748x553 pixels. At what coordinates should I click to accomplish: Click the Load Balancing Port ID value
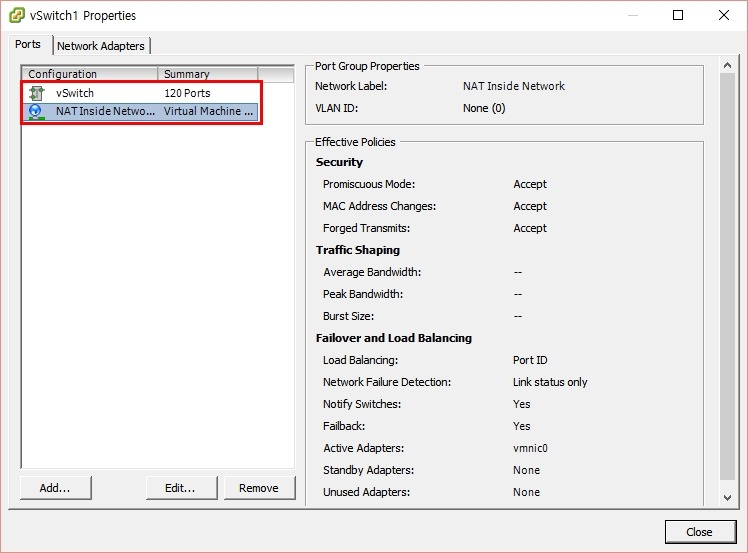[x=530, y=360]
